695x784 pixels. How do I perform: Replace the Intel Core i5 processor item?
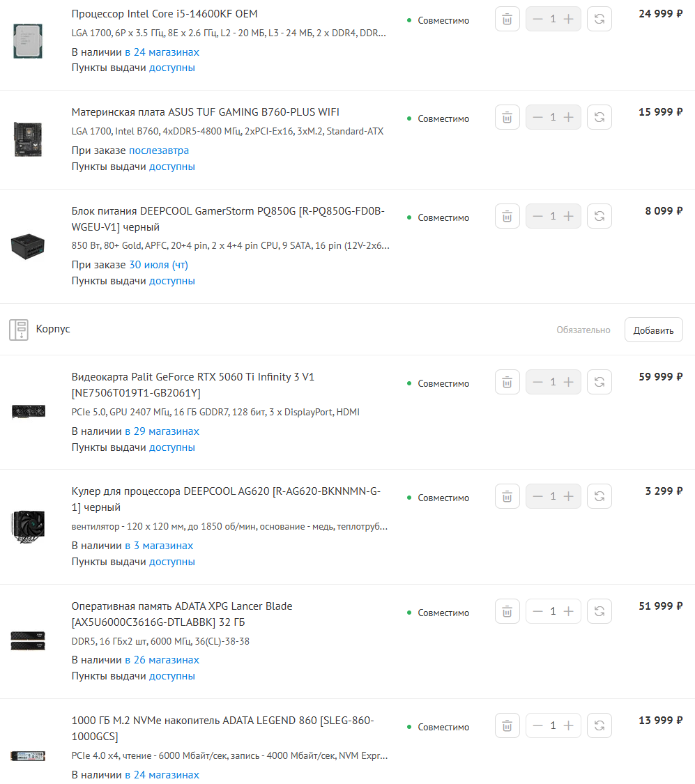tap(599, 19)
